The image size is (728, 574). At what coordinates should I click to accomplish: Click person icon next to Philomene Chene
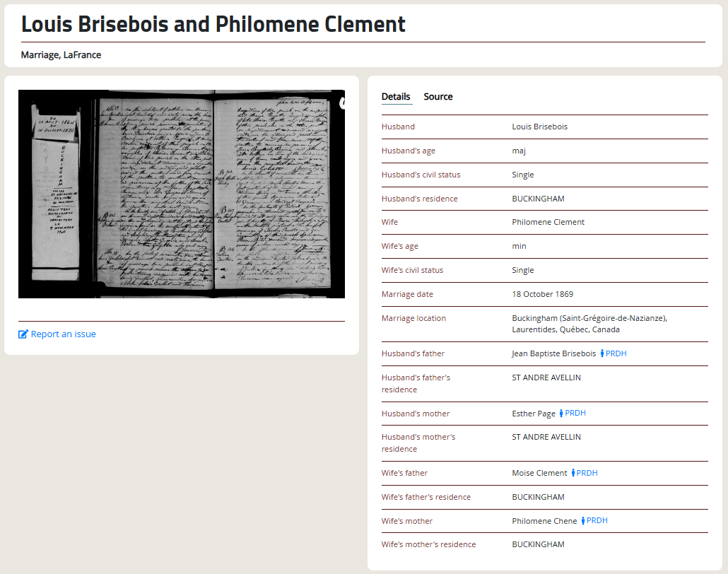(583, 521)
